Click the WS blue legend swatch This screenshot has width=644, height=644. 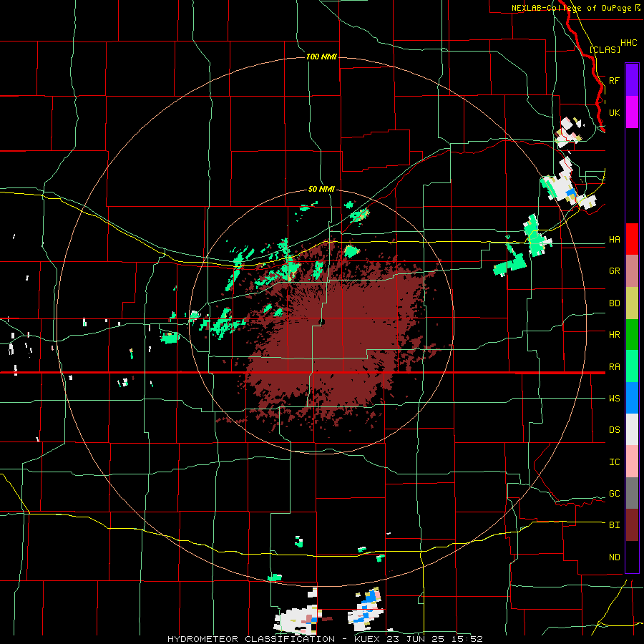[632, 398]
